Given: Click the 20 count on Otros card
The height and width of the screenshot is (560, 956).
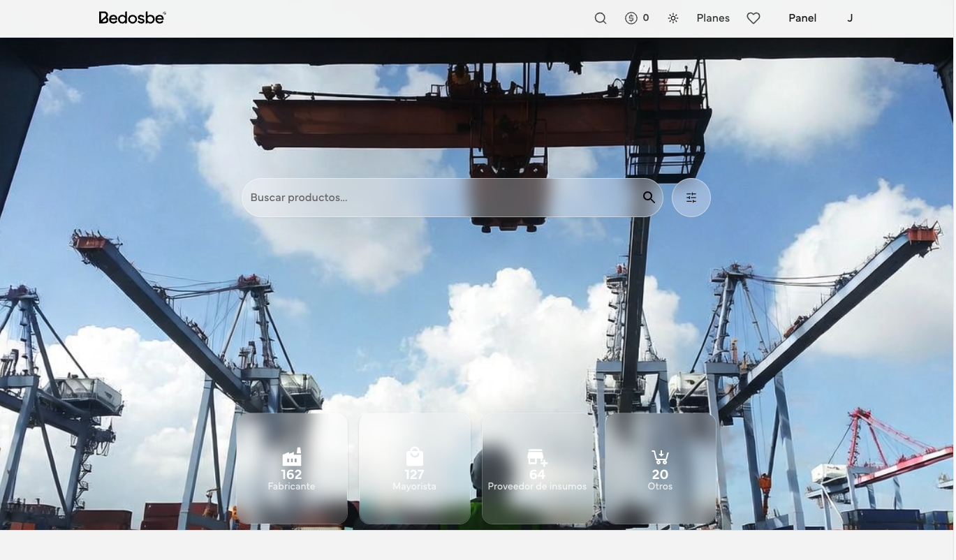Looking at the screenshot, I should pyautogui.click(x=660, y=475).
